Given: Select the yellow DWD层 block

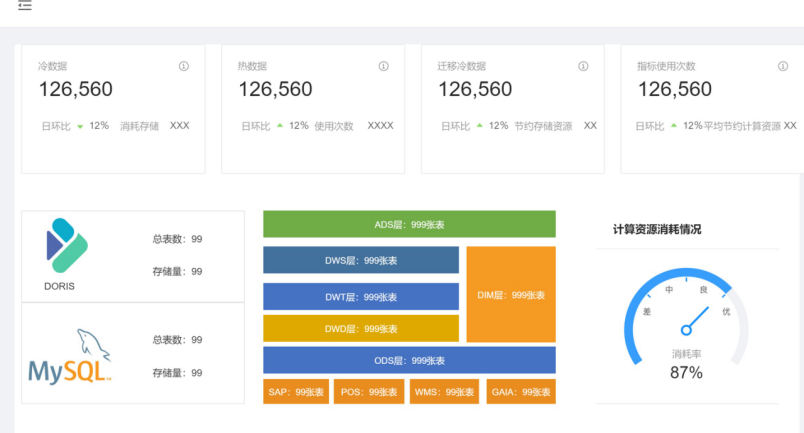Looking at the screenshot, I should point(361,328).
